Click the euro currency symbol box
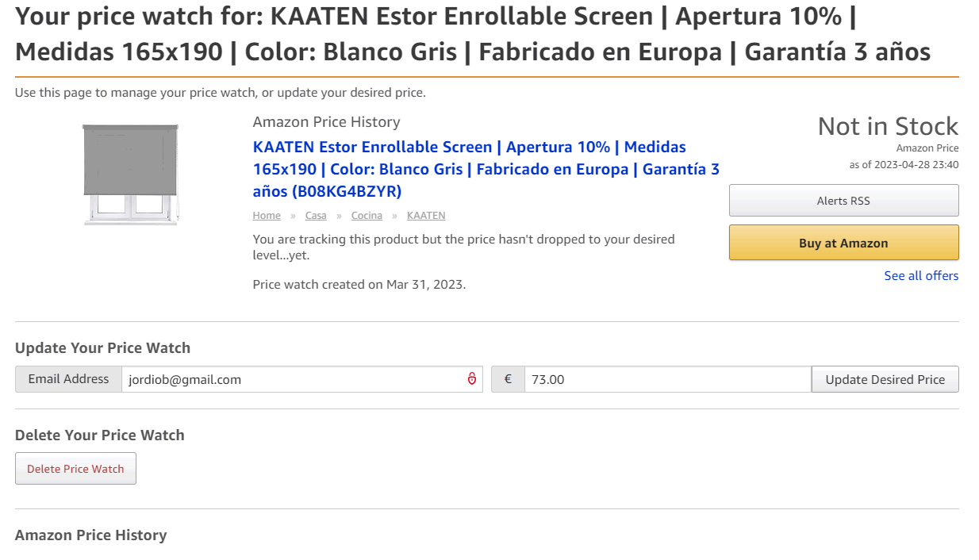979x560 pixels. 508,379
